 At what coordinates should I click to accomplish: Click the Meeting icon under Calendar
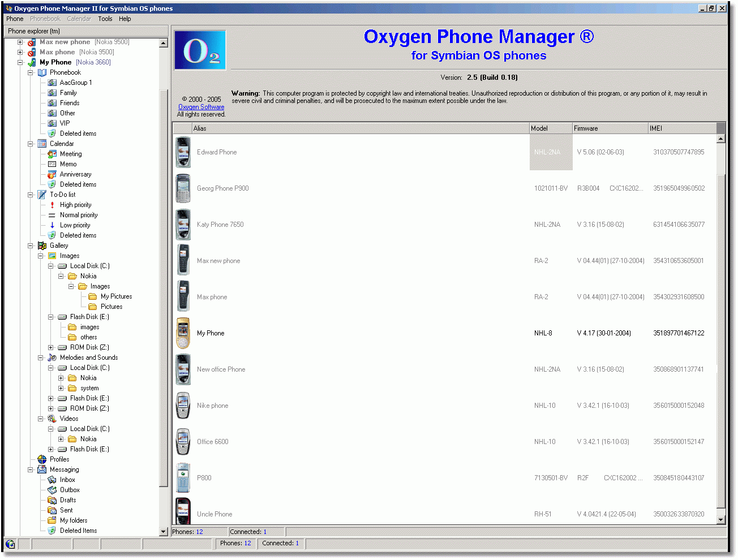coord(52,154)
